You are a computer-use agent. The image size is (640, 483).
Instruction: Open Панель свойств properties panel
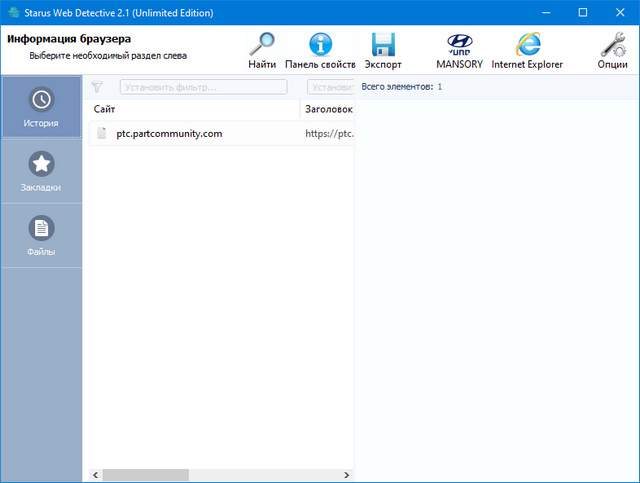320,51
